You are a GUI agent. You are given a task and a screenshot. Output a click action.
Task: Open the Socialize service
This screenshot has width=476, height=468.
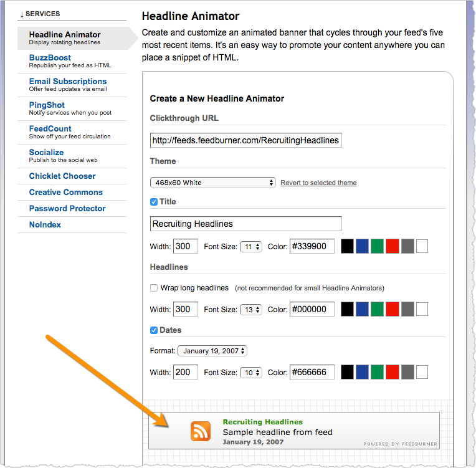46,152
